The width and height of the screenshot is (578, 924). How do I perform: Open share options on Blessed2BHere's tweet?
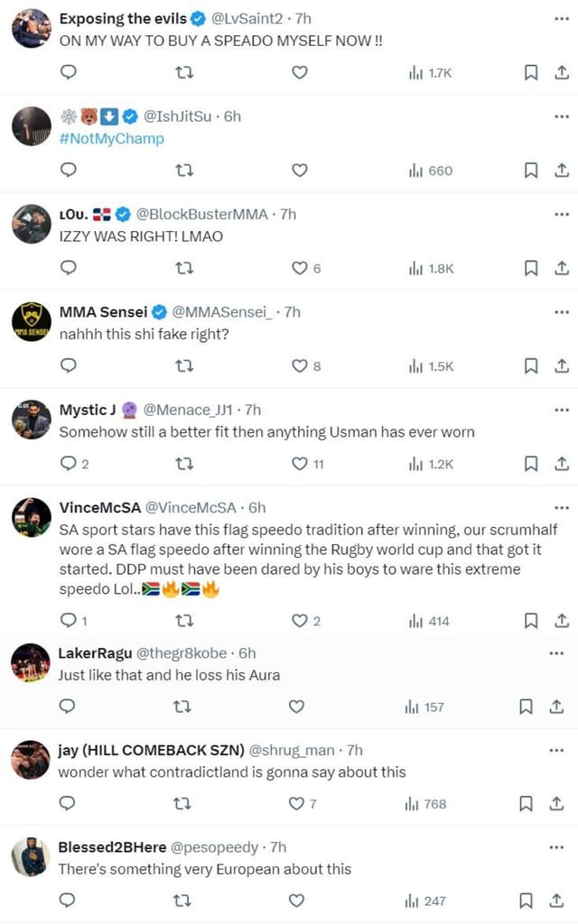(x=558, y=901)
